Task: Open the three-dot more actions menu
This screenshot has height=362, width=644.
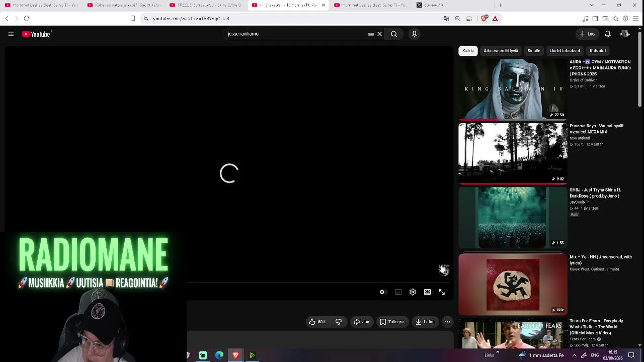Action: [x=447, y=322]
